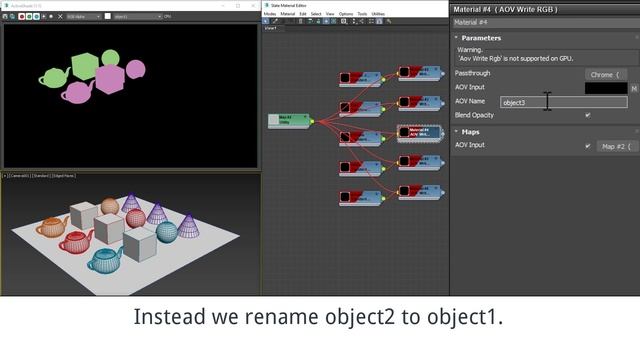This screenshot has height=360, width=640.
Task: Click output socket of the green Map node
Action: coord(312,121)
